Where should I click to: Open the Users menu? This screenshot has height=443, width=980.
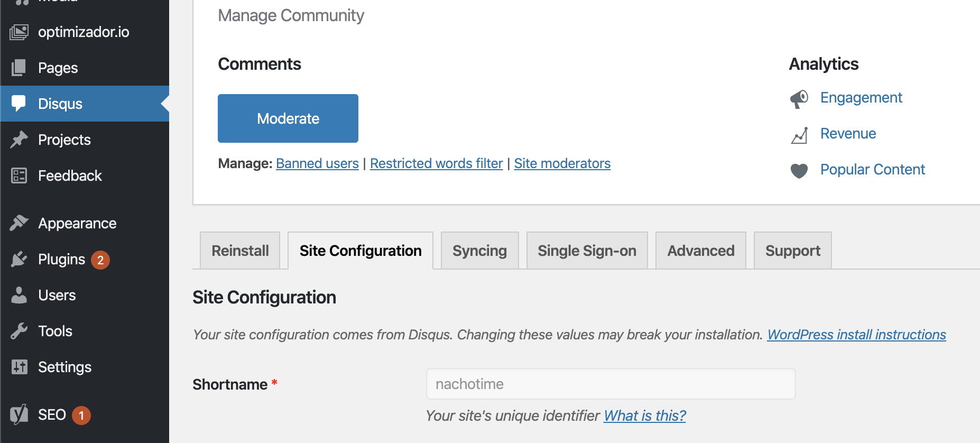pos(85,295)
